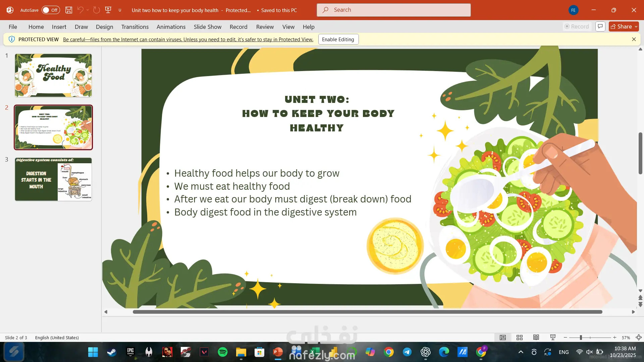Viewport: 644px width, 362px height.
Task: Click the zoom slider in status bar
Action: (581, 338)
